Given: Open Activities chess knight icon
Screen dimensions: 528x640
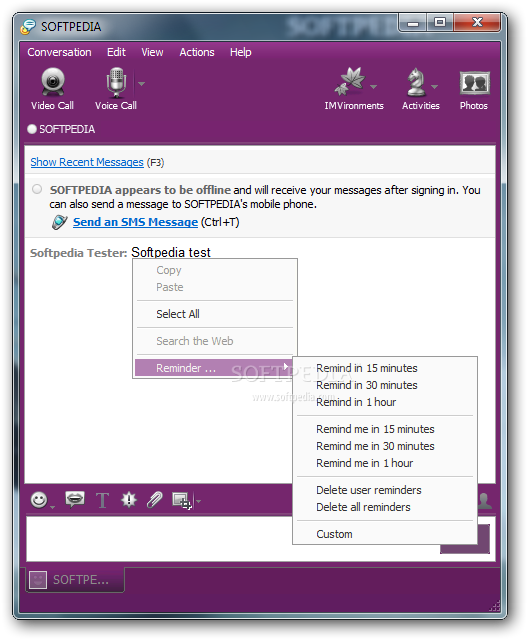Looking at the screenshot, I should tap(415, 82).
